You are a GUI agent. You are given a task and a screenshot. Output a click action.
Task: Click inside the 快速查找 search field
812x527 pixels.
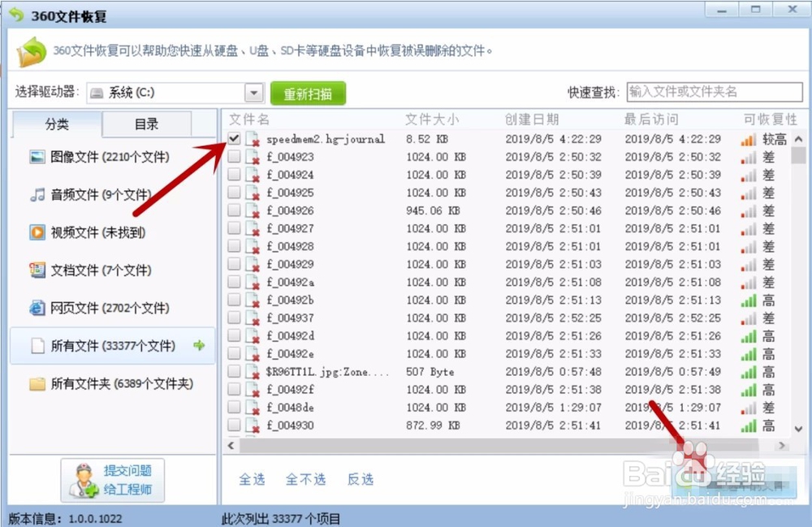click(x=715, y=92)
